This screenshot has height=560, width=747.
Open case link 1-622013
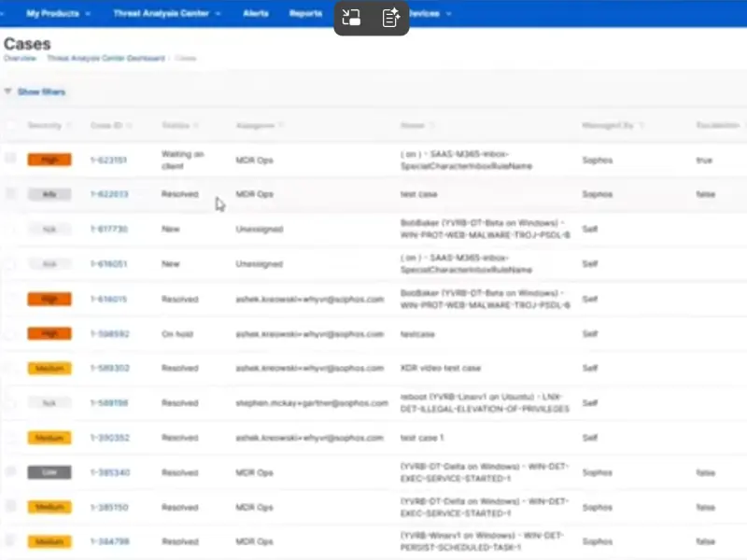point(109,194)
